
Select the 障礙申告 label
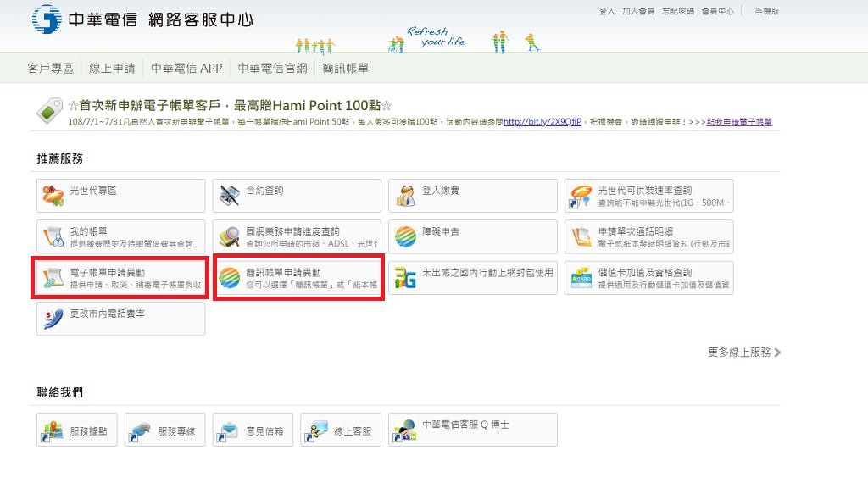(x=441, y=231)
